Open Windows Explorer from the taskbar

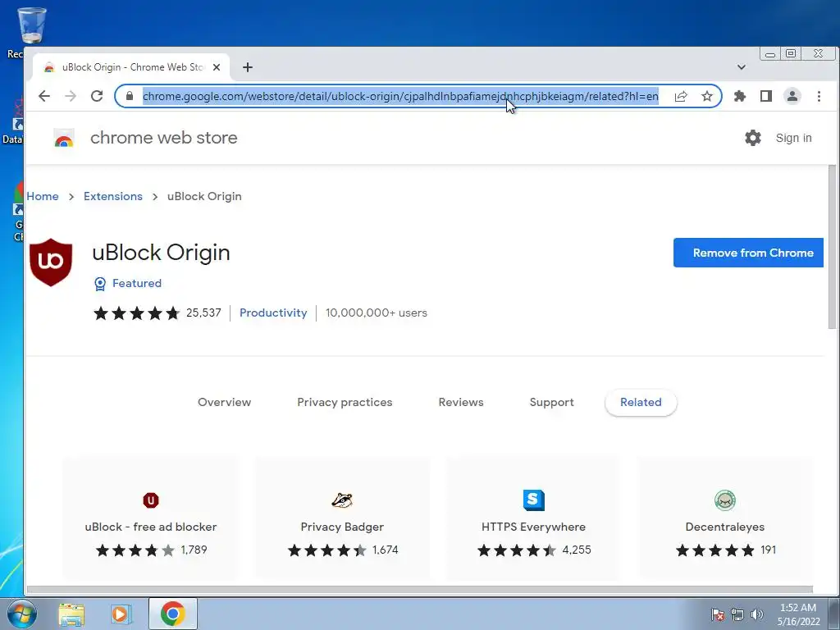71,614
